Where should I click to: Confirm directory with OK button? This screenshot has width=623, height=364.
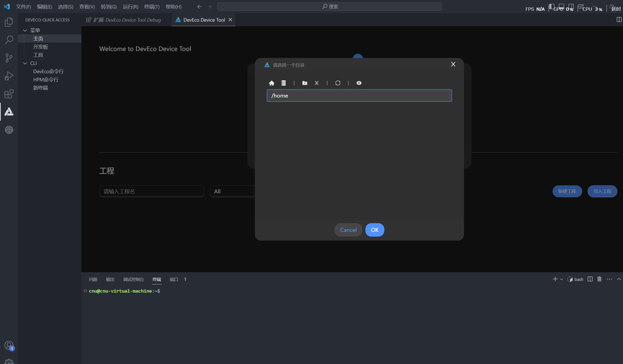point(375,230)
